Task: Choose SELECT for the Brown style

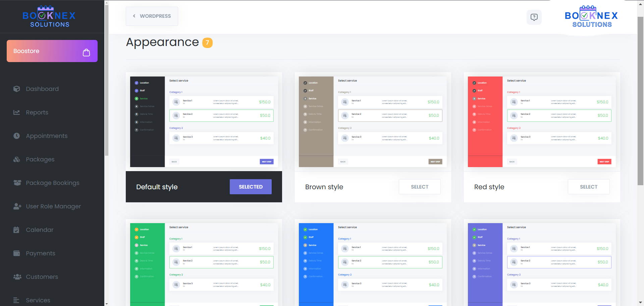Action: point(419,187)
